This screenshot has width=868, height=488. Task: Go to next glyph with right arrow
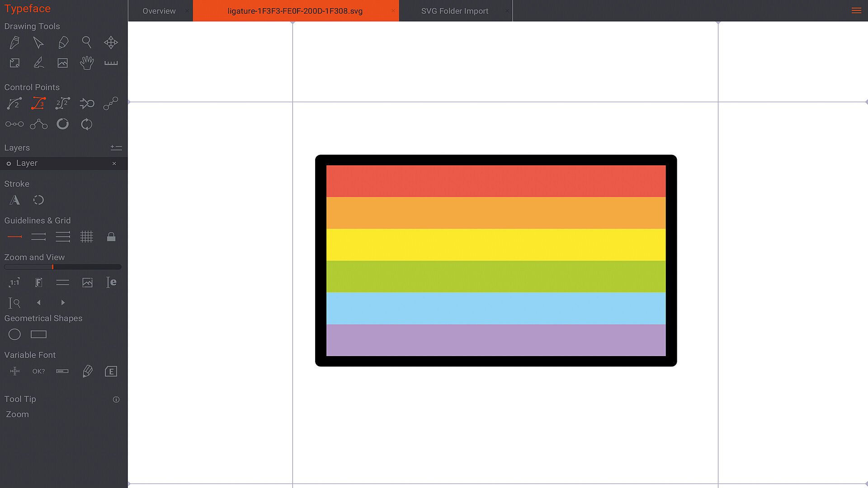point(63,302)
